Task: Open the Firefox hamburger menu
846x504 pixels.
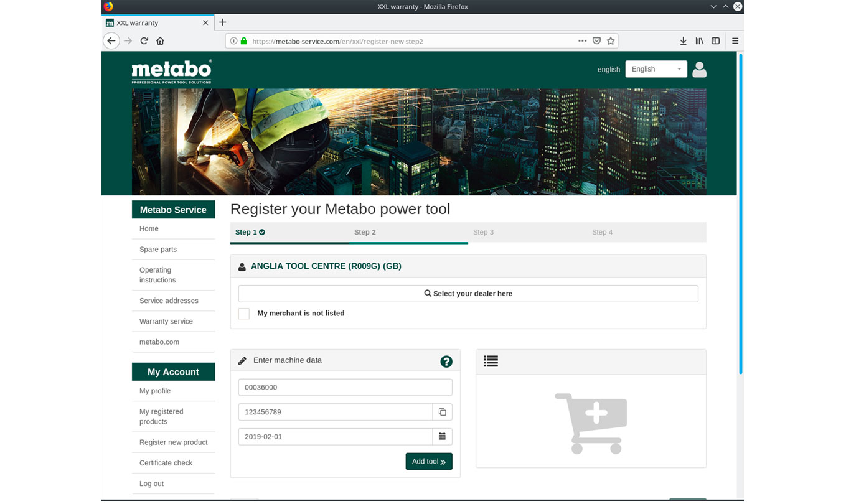Action: click(735, 41)
